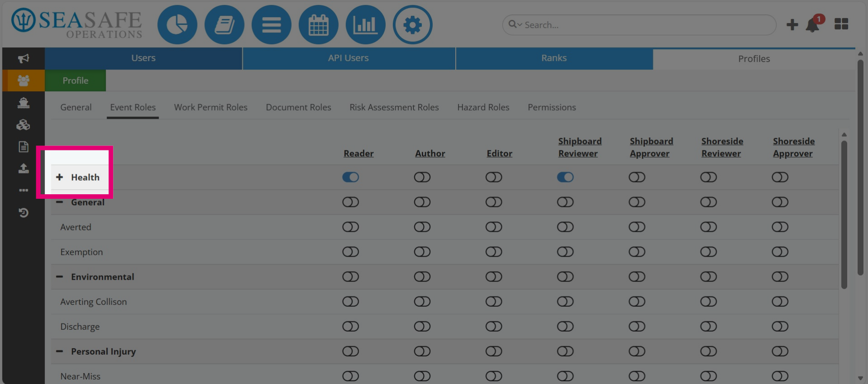Toggle Exemption Shipboard Approver switch

(637, 252)
